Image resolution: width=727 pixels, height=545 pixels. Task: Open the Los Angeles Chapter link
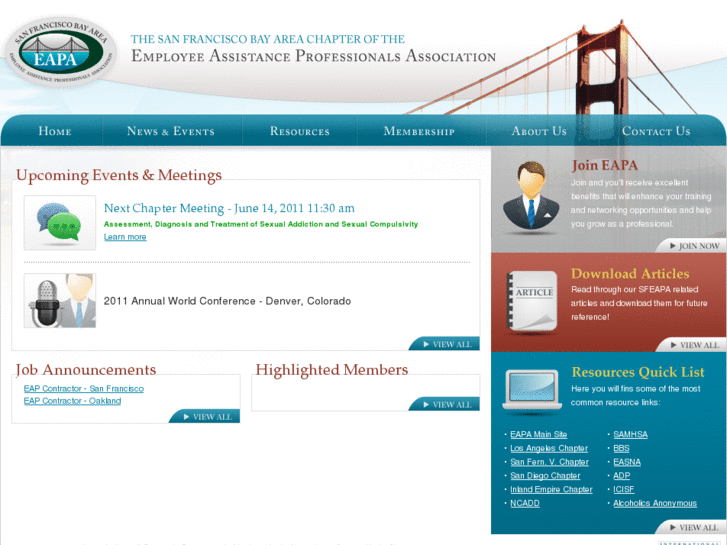[x=549, y=449]
